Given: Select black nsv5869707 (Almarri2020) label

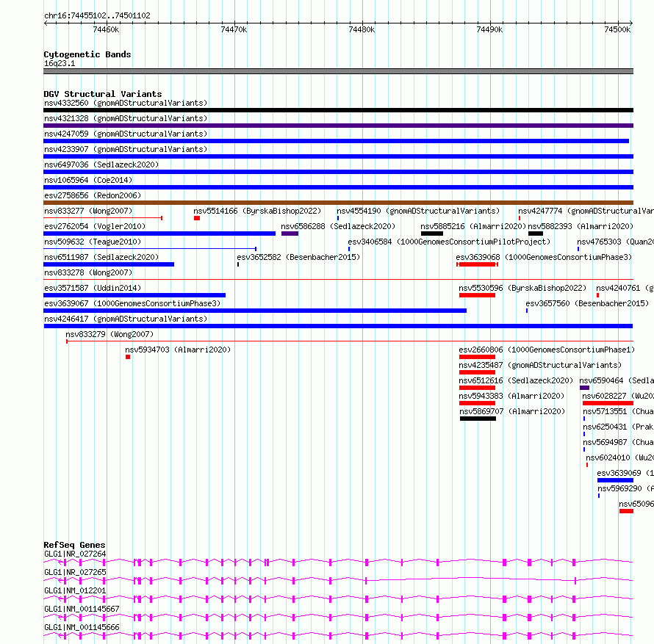Looking at the screenshot, I should [512, 411].
